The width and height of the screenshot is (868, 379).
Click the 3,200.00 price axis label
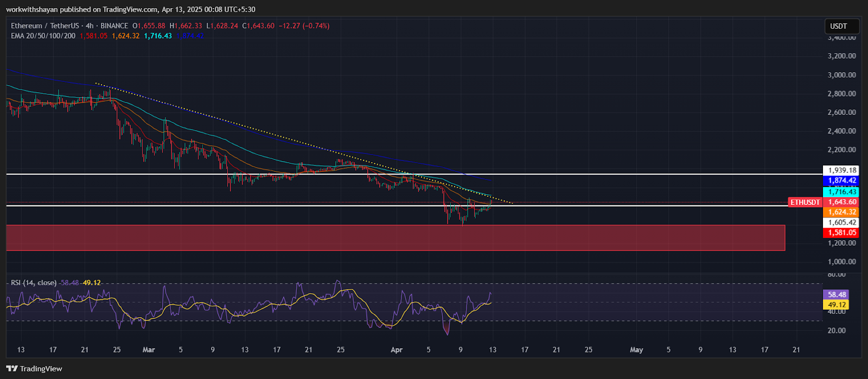click(842, 56)
